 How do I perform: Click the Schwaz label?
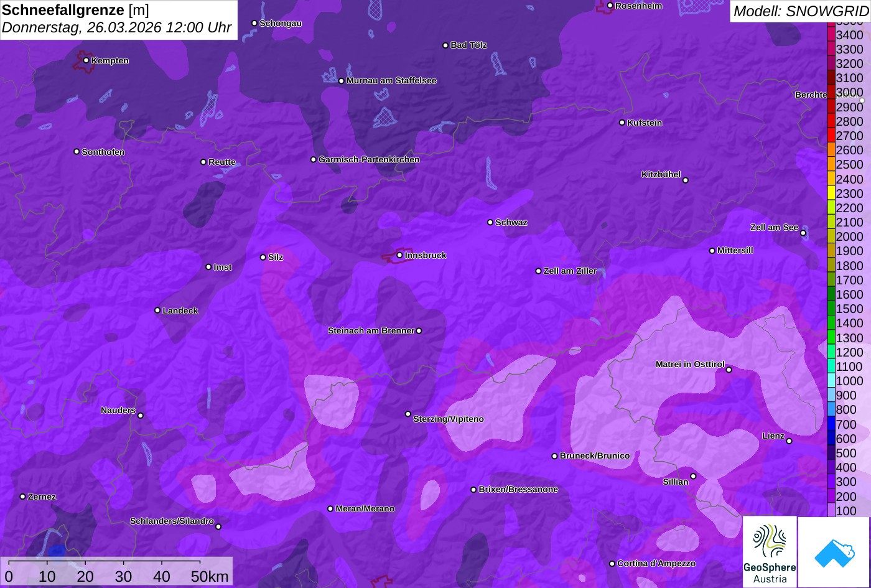511,222
